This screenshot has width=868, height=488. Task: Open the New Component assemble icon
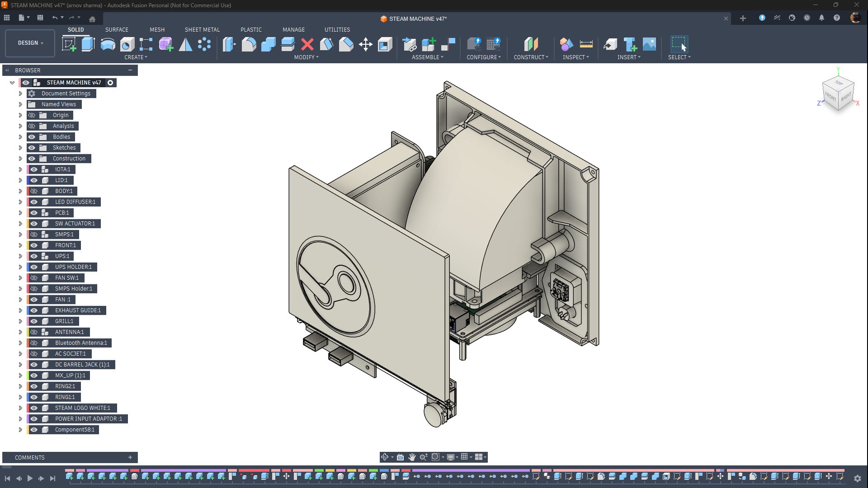(429, 44)
